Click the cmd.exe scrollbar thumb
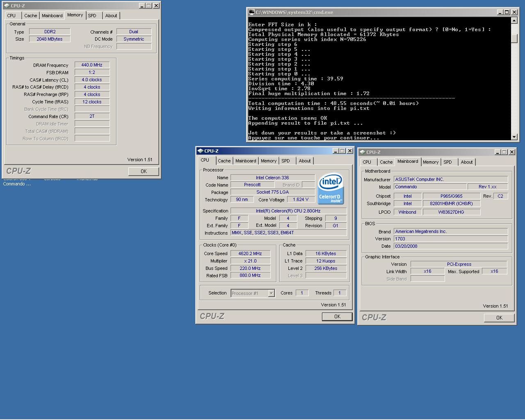525x420 pixels. point(514,39)
